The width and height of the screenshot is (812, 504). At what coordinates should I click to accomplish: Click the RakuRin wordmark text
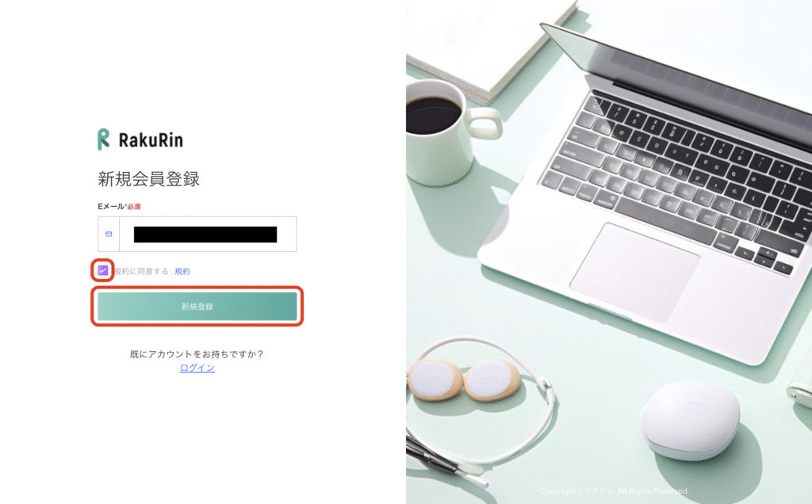coord(151,140)
